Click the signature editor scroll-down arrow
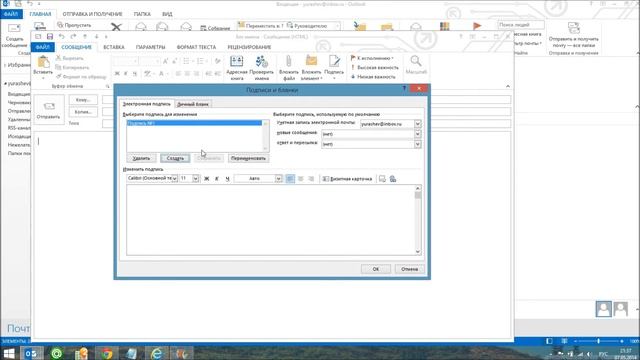640x360 pixels. (418, 251)
